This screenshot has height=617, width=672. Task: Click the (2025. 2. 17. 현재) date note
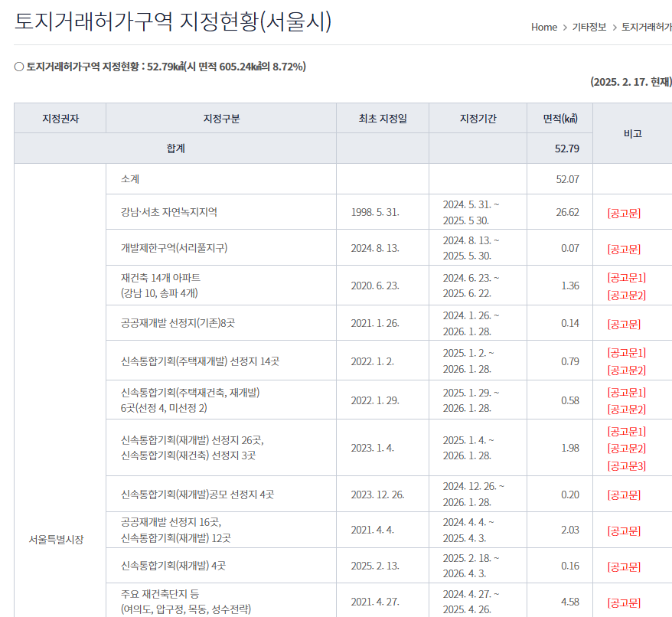point(631,82)
